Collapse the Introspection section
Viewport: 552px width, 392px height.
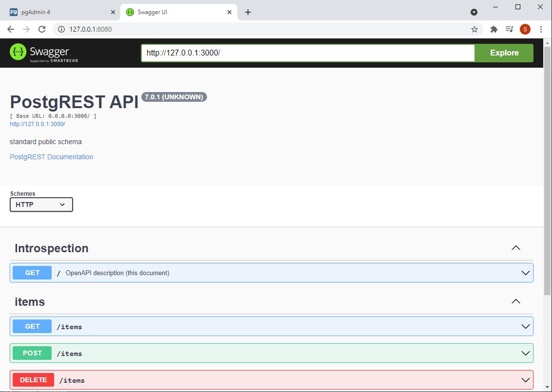coord(516,248)
